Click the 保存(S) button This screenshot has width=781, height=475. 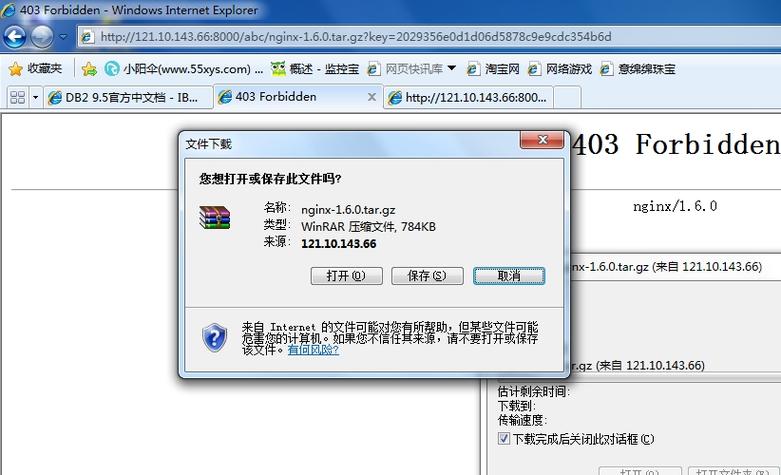[427, 276]
